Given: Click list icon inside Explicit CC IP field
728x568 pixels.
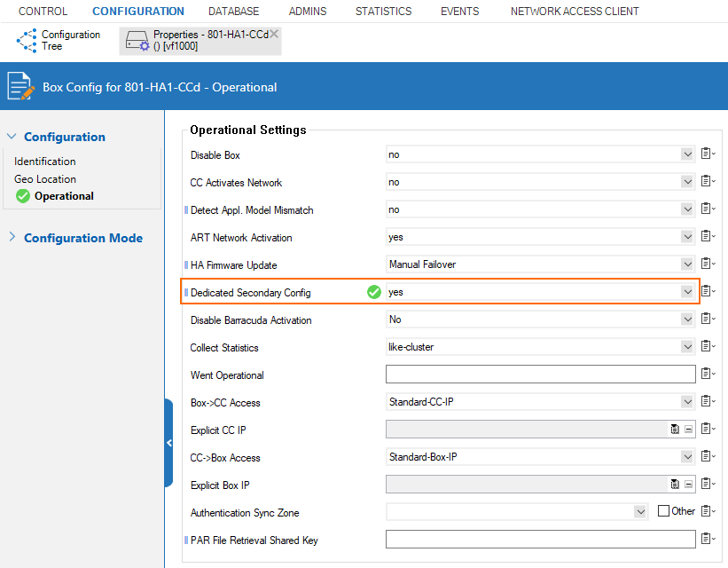Looking at the screenshot, I should 675,429.
